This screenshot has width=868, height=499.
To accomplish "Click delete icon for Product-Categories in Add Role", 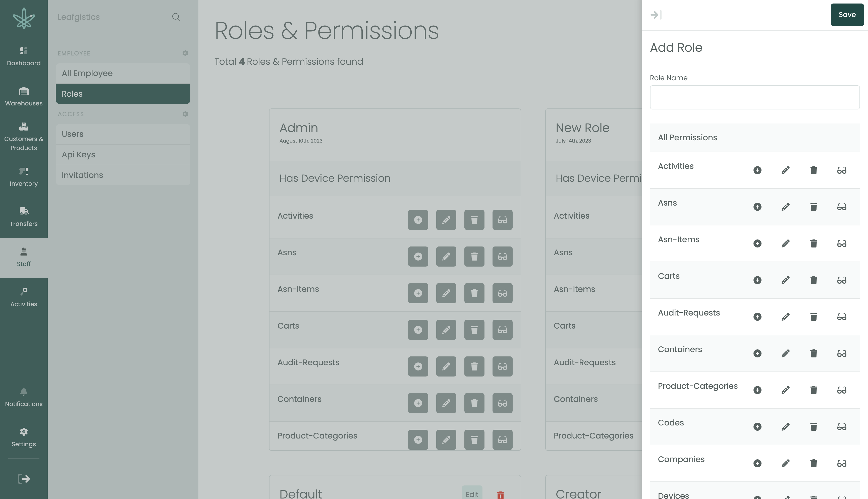I will 813,390.
